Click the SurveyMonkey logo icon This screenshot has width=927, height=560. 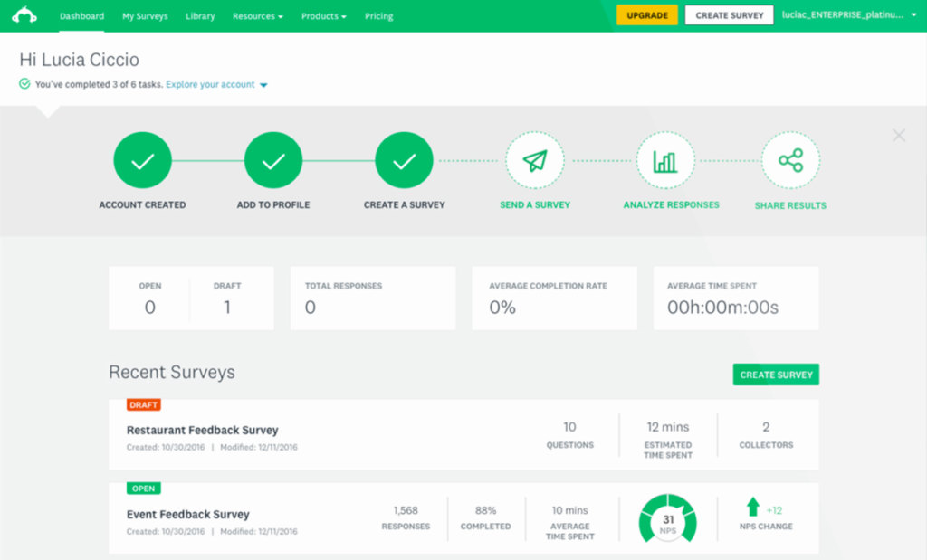pos(24,15)
